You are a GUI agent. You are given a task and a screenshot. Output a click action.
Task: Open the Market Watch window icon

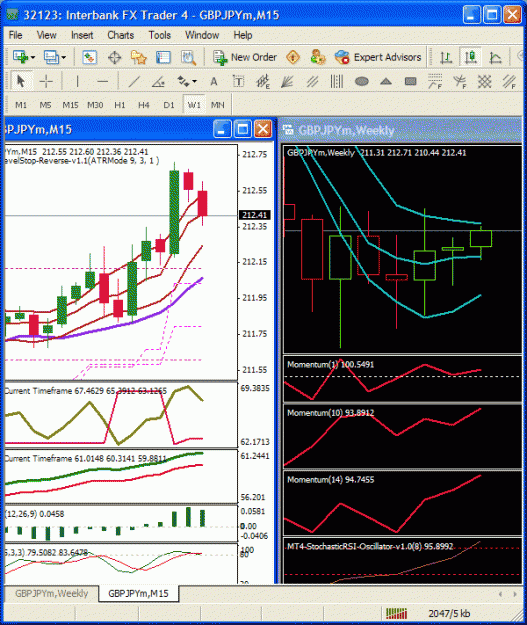[89, 57]
